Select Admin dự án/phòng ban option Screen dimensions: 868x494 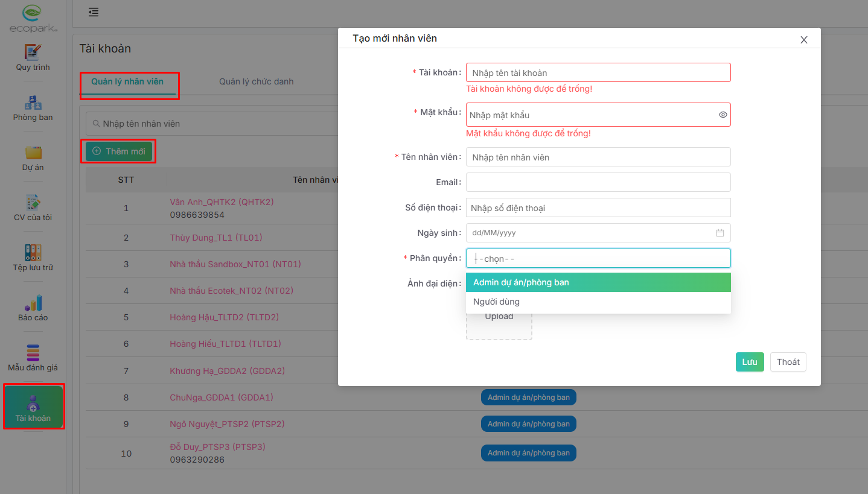tap(598, 282)
